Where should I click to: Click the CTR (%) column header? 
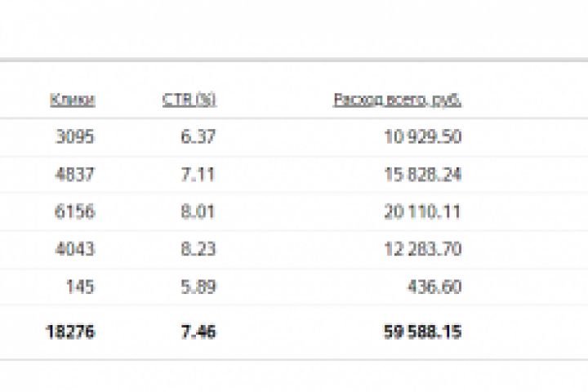pos(189,100)
